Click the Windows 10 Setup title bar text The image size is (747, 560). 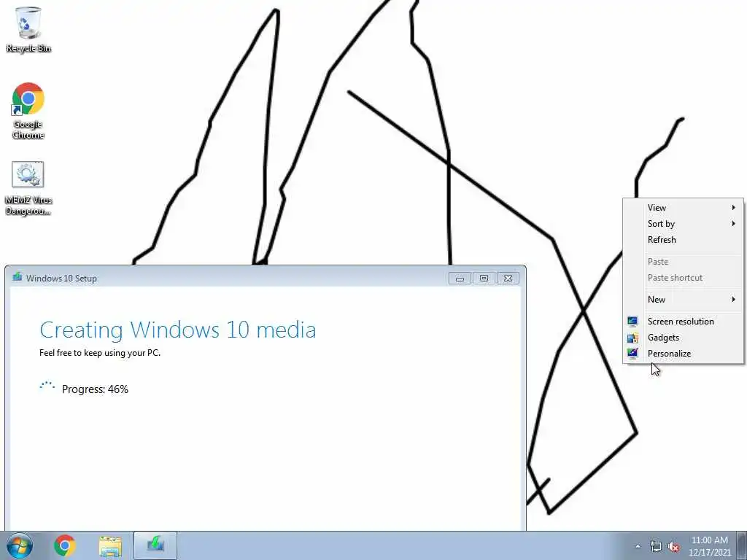point(61,279)
